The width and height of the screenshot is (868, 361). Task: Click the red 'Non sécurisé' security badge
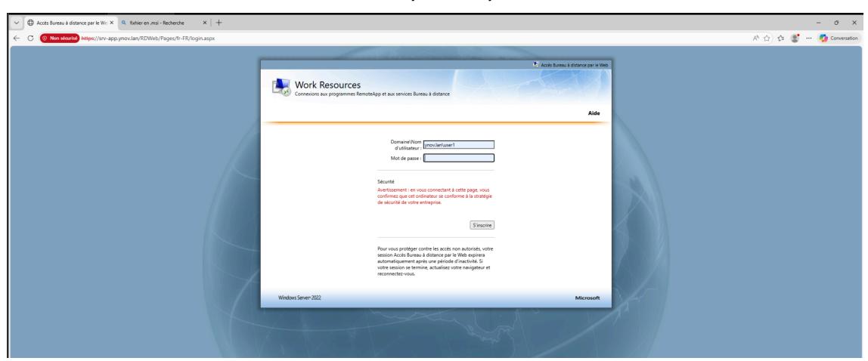click(x=60, y=39)
